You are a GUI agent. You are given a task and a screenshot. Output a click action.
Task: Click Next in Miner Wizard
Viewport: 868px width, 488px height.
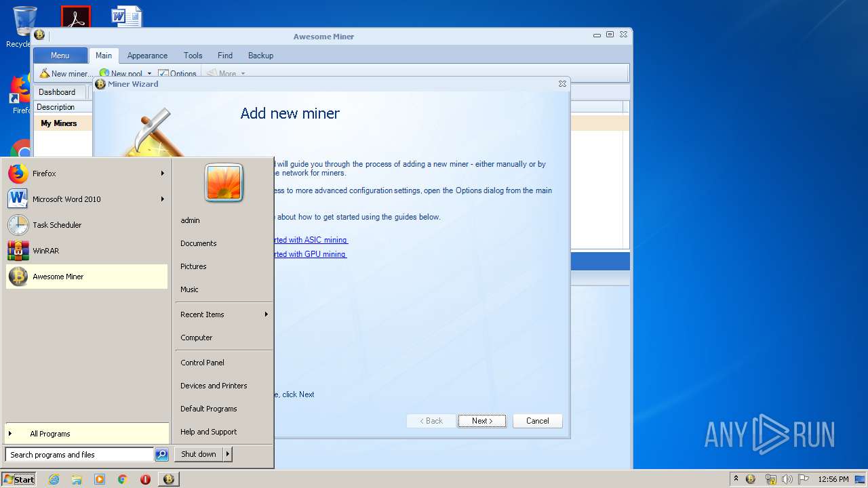pyautogui.click(x=481, y=421)
